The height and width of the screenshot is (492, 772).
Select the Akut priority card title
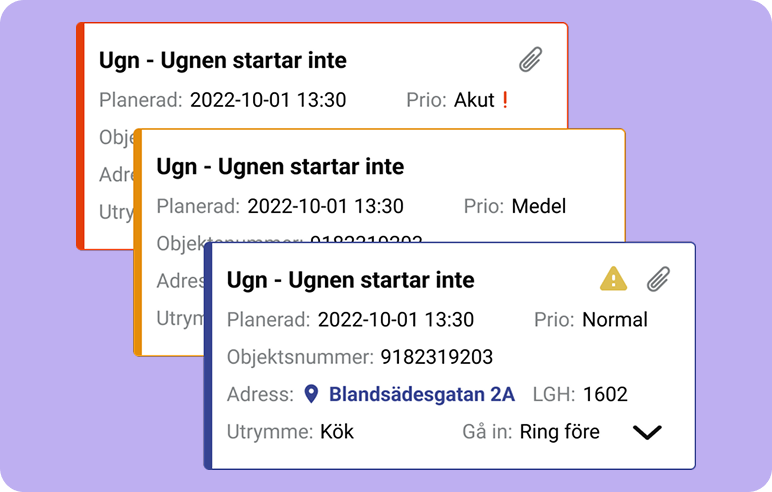coord(222,60)
